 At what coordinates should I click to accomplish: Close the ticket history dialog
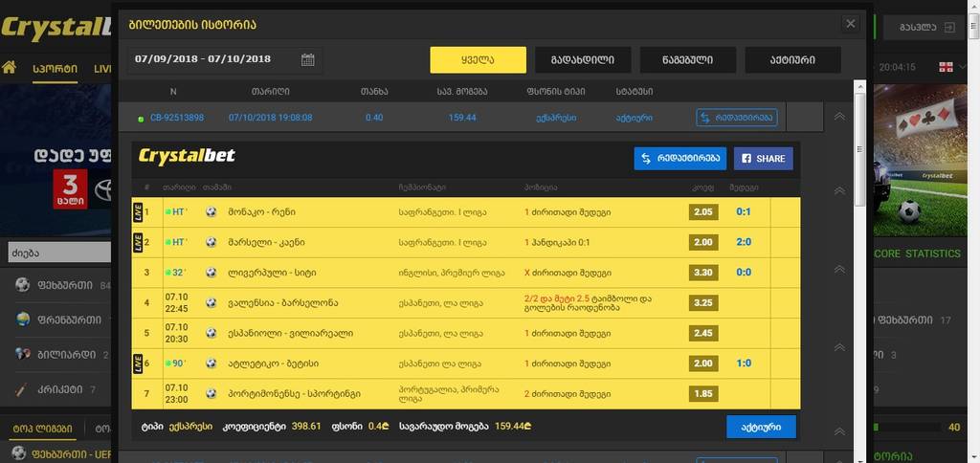pos(850,24)
